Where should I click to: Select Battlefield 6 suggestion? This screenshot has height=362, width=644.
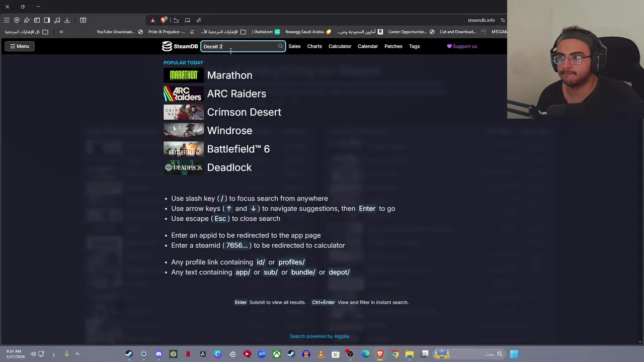point(238,149)
